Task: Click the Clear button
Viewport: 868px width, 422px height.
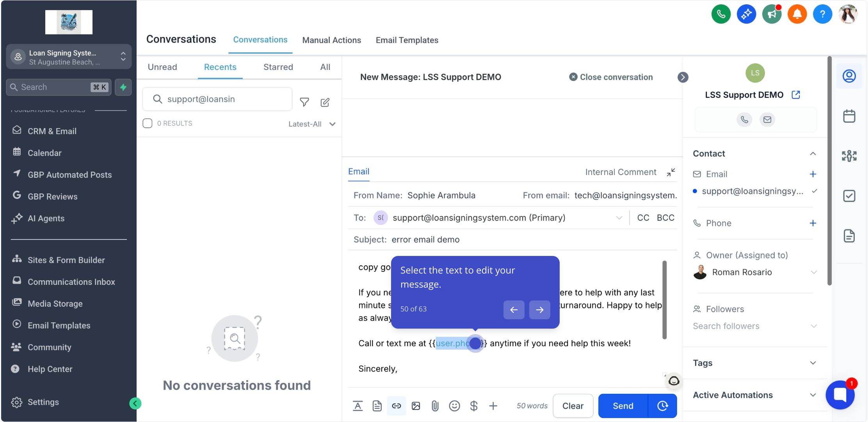Action: (573, 406)
